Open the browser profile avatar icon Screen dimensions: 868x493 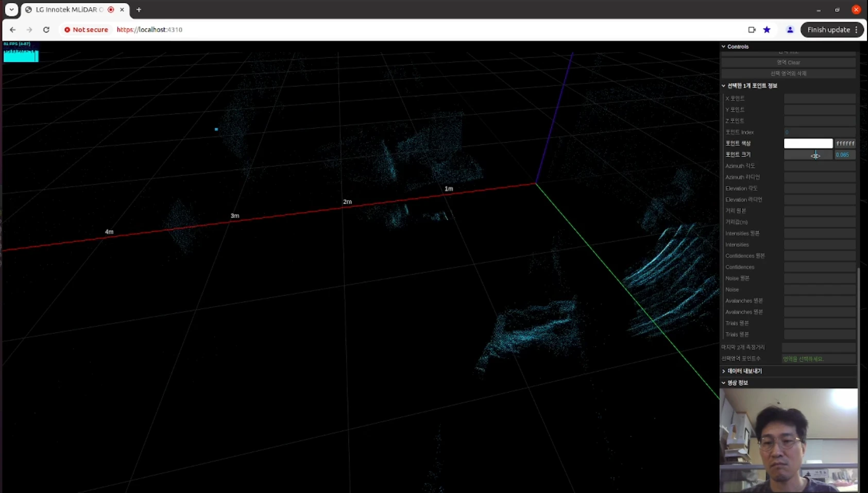coord(790,30)
